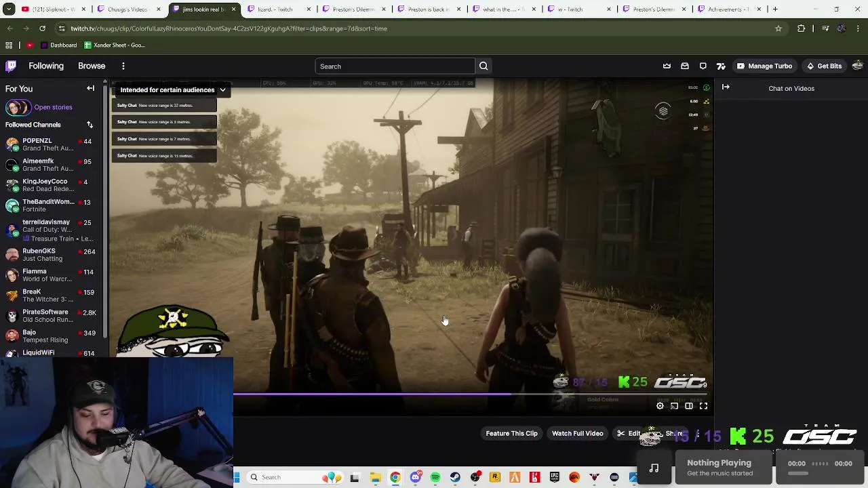Reload the current page
The image size is (868, 488).
point(42,28)
